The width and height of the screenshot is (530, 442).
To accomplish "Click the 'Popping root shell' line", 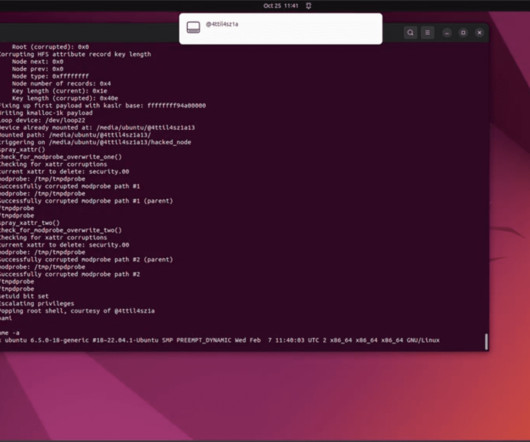I will point(77,311).
